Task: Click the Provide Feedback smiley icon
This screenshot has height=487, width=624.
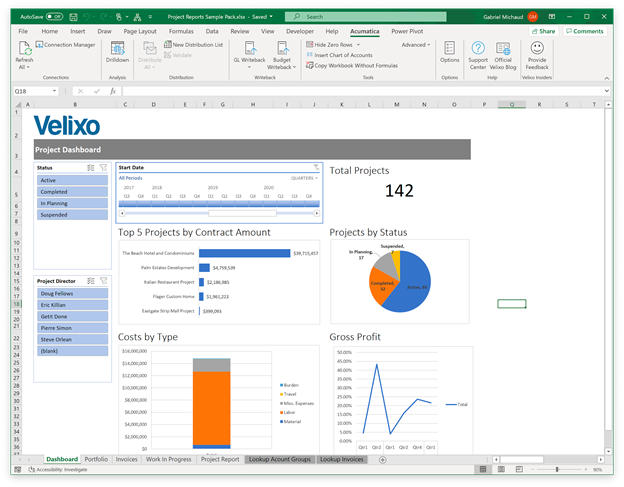Action: [537, 48]
